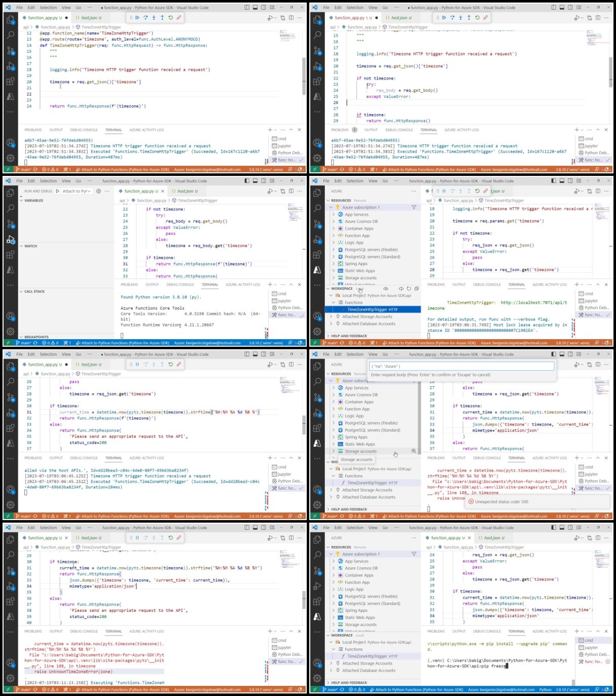
Task: Open Azure view in the top-right window's activity bar
Action: 317,96
